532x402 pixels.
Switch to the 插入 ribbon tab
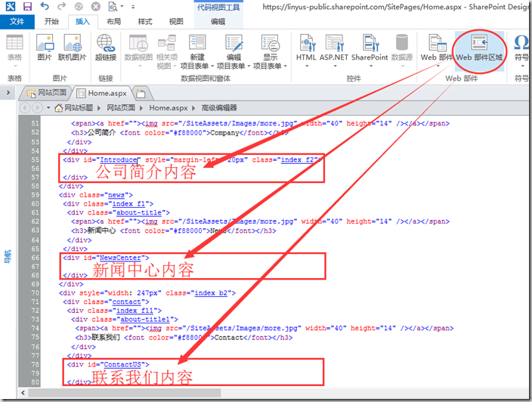(83, 22)
